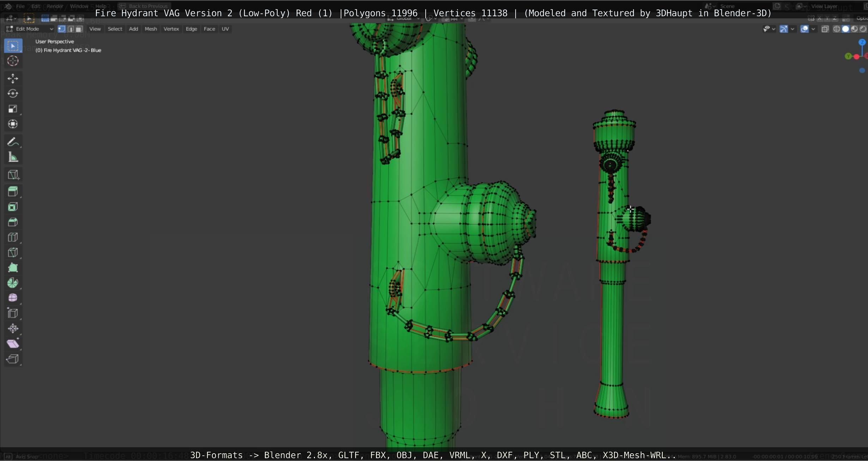Viewport: 868px width, 461px height.
Task: Activate the Inset Faces tool
Action: 13,207
